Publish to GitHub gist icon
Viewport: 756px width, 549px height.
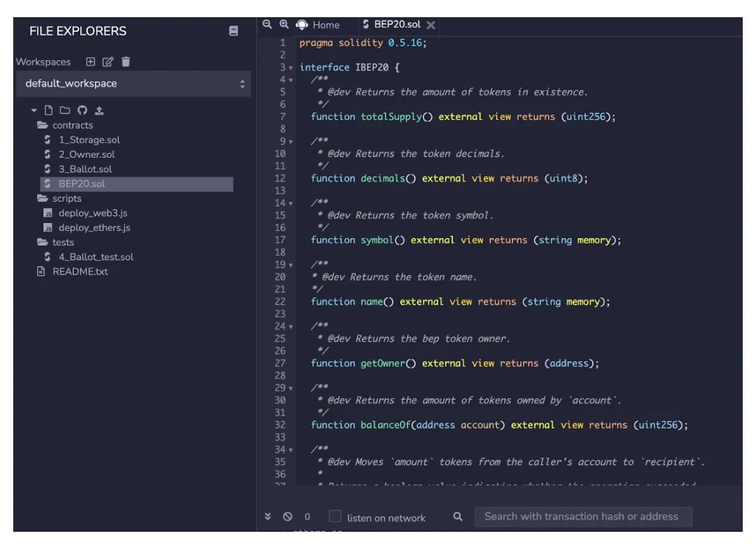click(x=83, y=110)
